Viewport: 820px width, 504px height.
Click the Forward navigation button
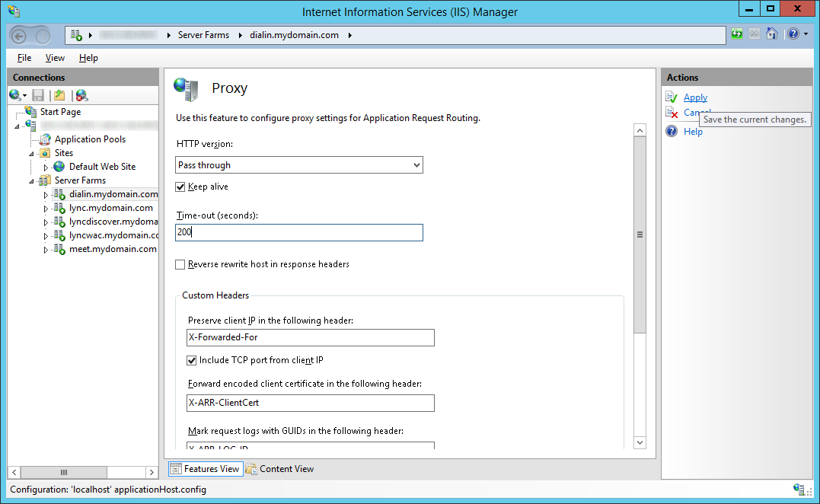[43, 36]
